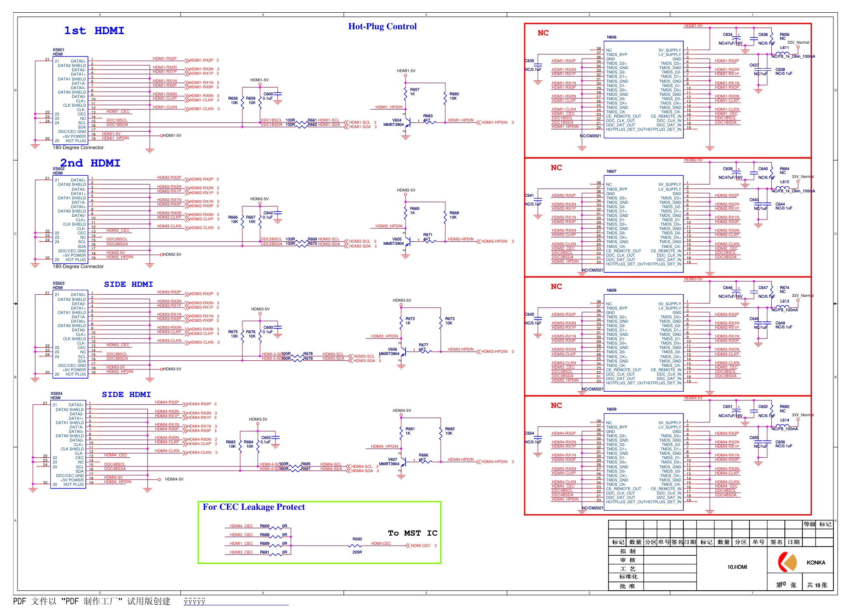Select the 'Hot-Plug Control' heading
Viewport: 868px width, 613px height.
click(x=382, y=26)
